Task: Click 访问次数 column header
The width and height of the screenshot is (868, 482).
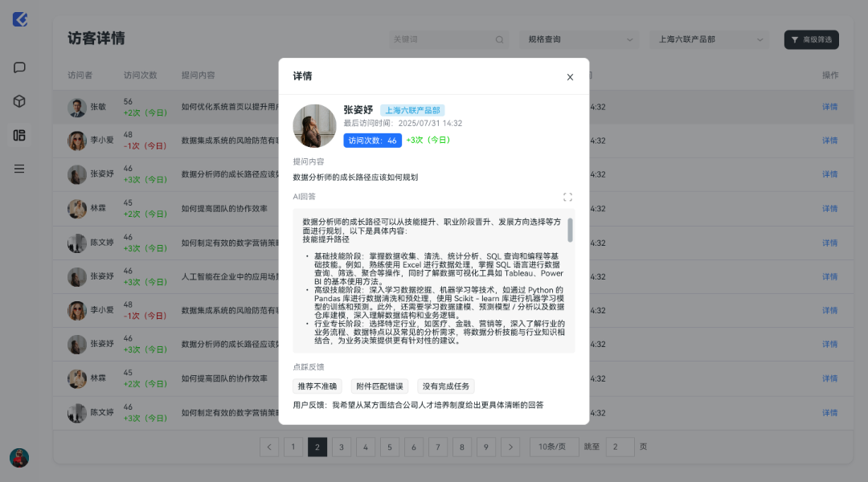Action: (x=140, y=76)
